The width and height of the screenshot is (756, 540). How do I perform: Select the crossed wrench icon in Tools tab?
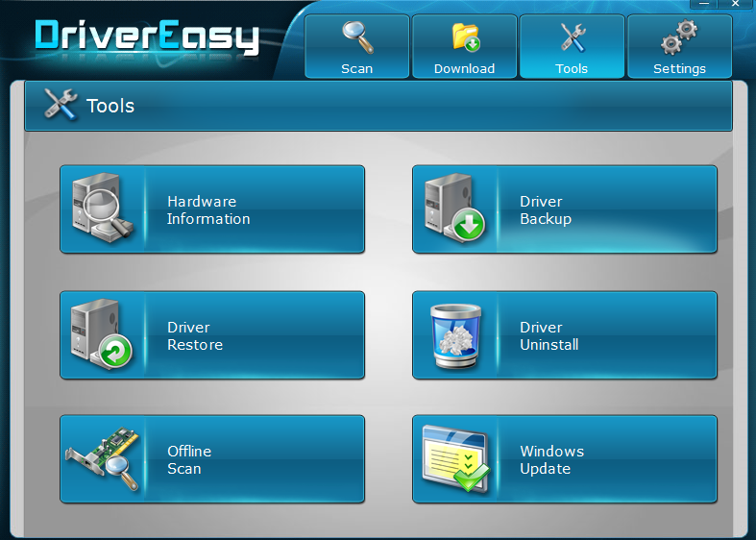point(572,37)
